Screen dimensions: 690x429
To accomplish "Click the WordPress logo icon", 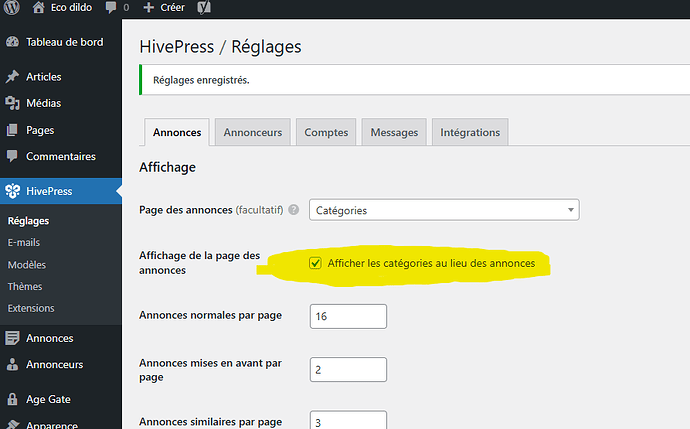I will click(12, 7).
